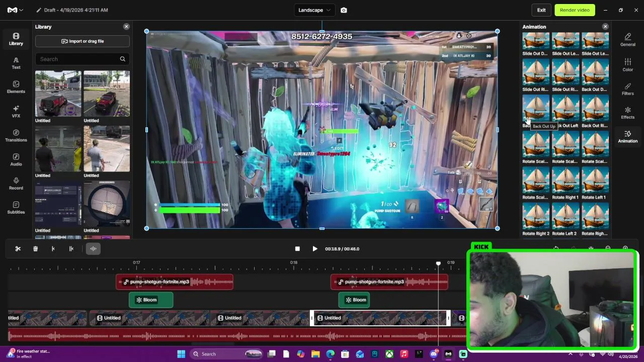Open Fire weather widget on taskbar
The image size is (644, 362).
[29, 354]
